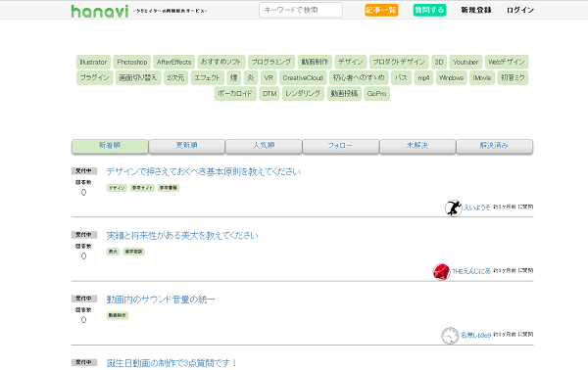Open question 実績と将来性がある美大を教えてください

(x=182, y=236)
